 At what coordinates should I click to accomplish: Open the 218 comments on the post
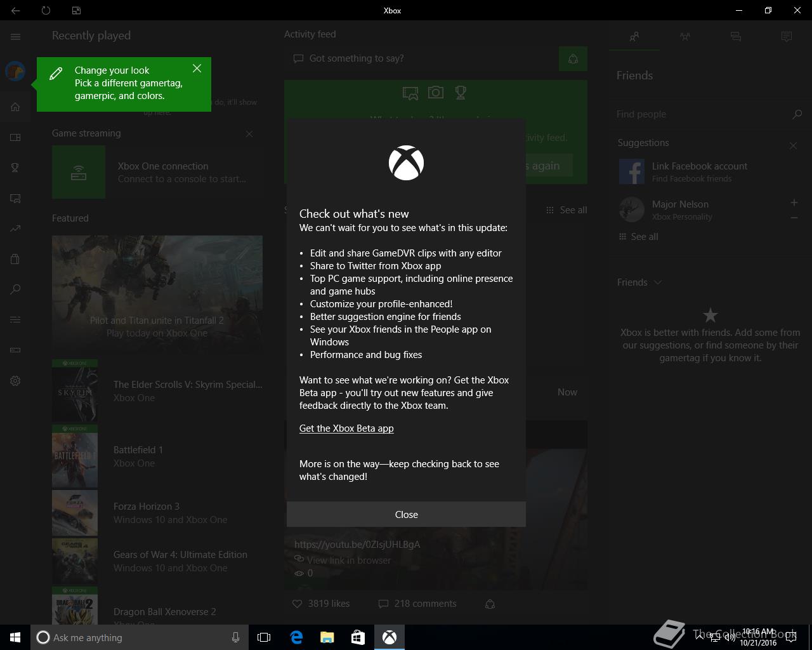click(417, 604)
